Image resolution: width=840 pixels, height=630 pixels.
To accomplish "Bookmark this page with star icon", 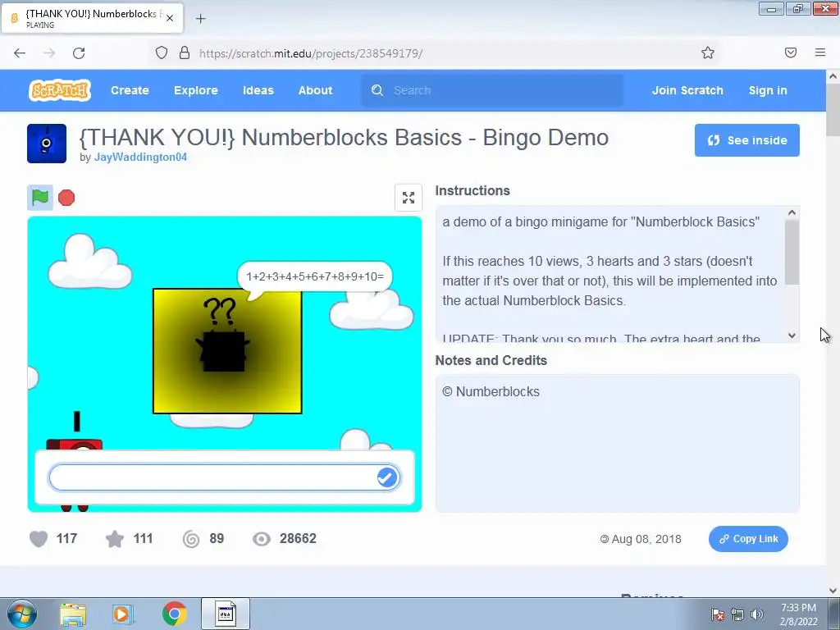I will [708, 52].
